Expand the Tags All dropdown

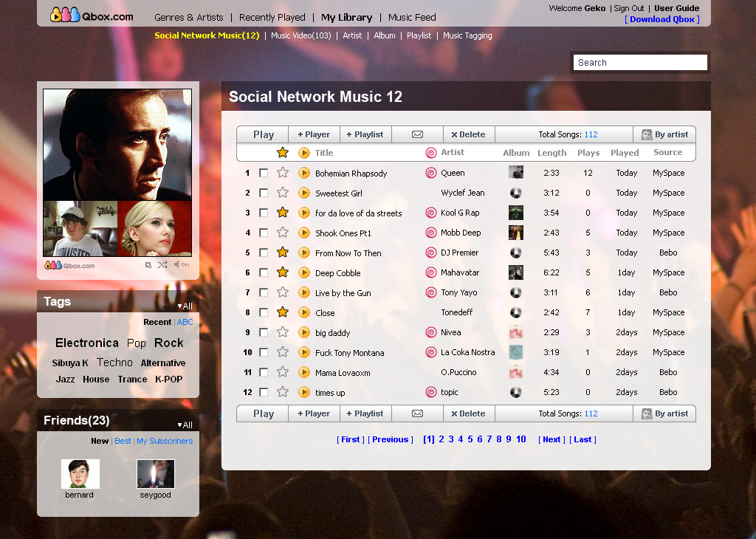tap(185, 306)
